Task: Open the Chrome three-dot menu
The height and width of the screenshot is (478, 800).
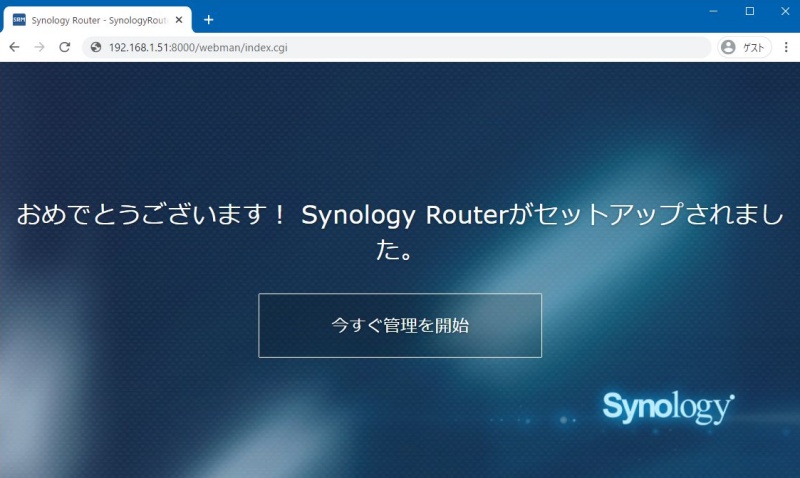Action: [x=786, y=47]
